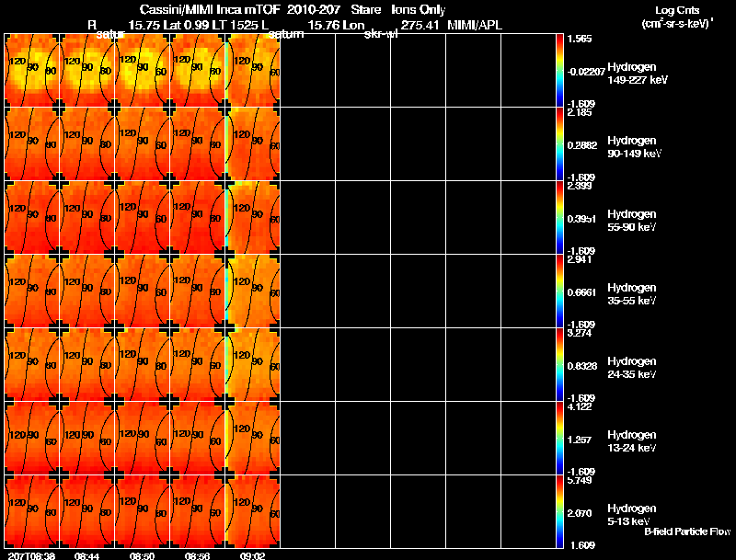Click the 09:02 time axis label
The image size is (736, 560).
(x=253, y=555)
